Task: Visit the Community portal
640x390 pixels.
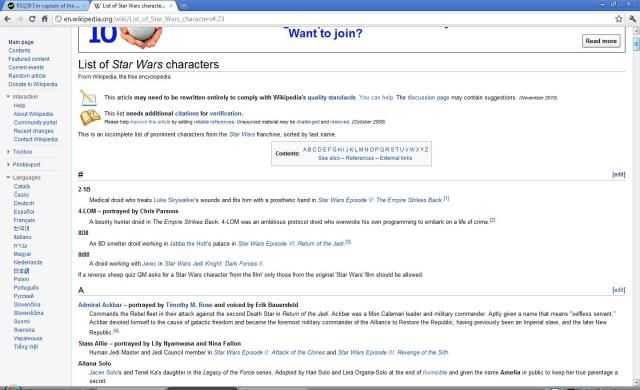Action: [x=35, y=122]
